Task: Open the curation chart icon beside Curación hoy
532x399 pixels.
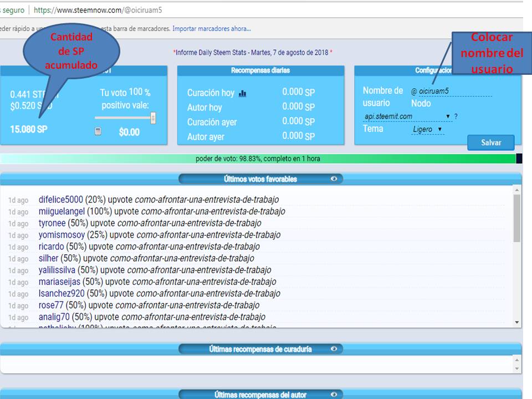Action: 242,93
